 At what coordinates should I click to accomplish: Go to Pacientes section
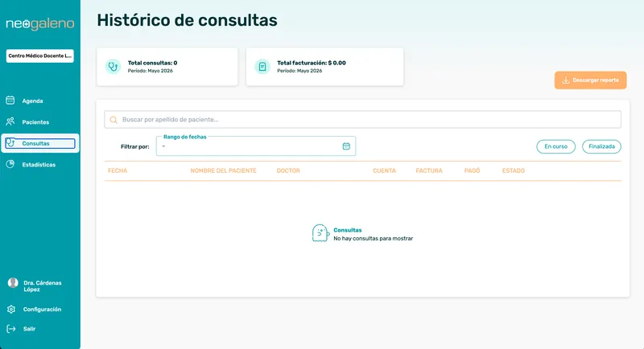35,122
